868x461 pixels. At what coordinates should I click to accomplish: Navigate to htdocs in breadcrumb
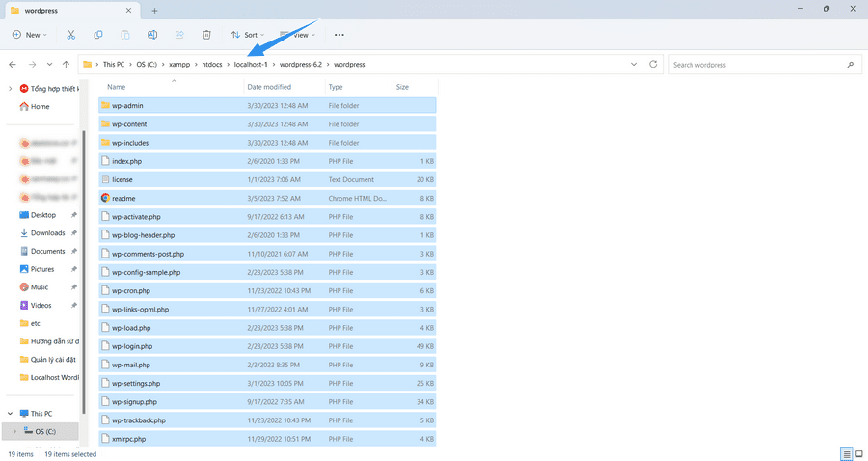pyautogui.click(x=212, y=65)
